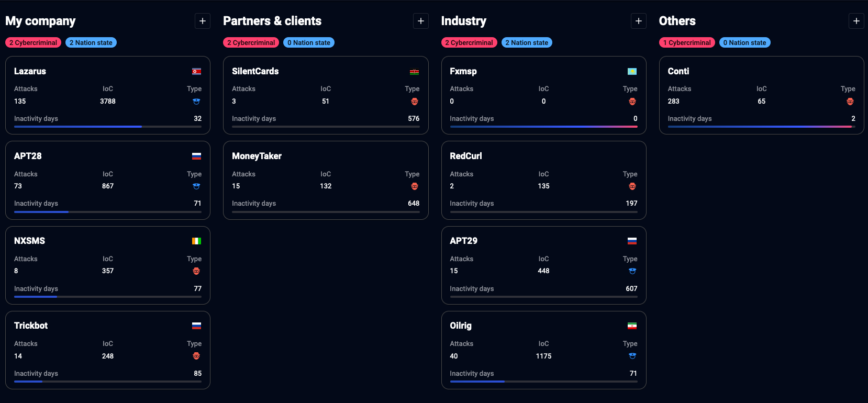This screenshot has height=403, width=868.
Task: Click the type icon on the APT29 card
Action: [632, 271]
